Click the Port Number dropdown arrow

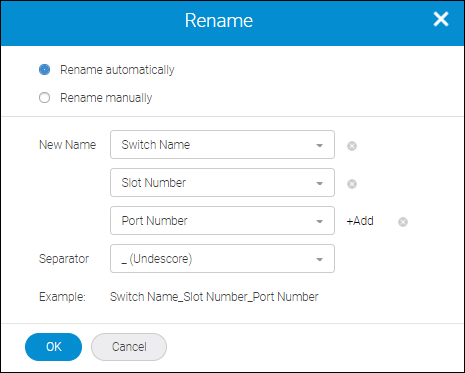tap(319, 221)
